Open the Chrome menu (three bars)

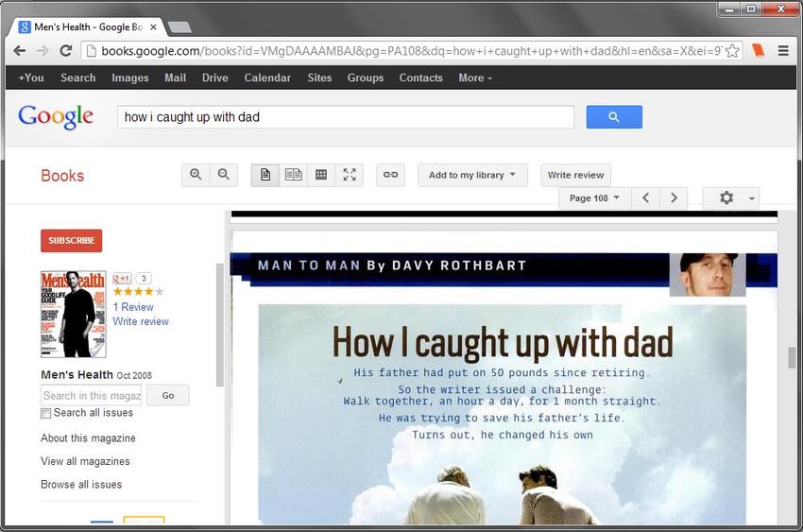(x=783, y=51)
